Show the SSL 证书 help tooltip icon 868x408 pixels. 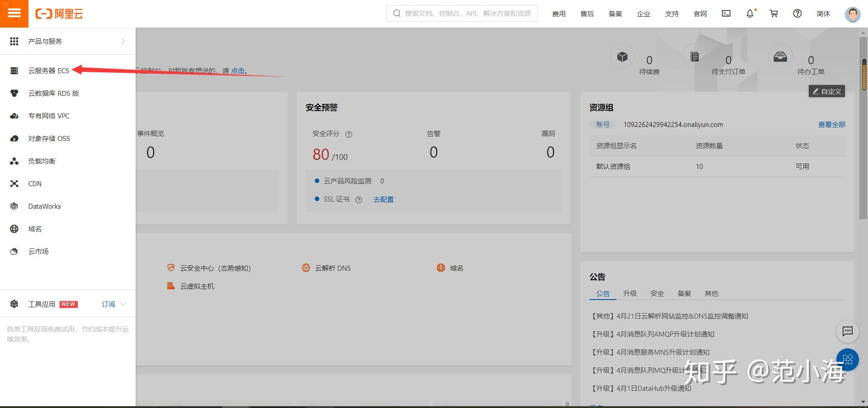(359, 200)
